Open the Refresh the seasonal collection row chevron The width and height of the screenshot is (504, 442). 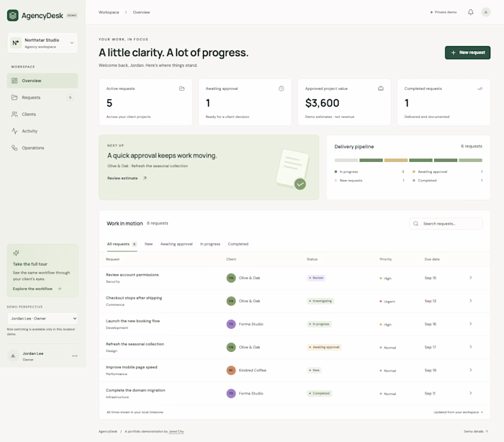point(471,347)
